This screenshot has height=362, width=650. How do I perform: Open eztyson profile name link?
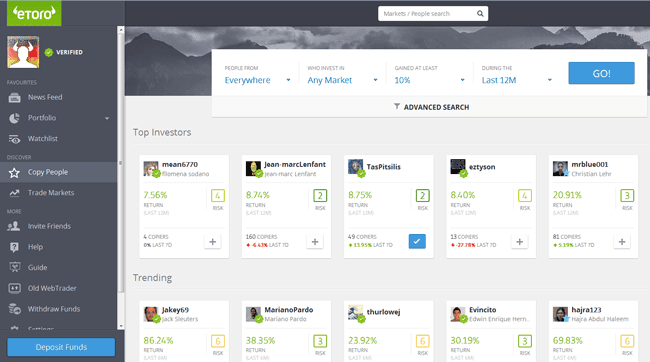(x=482, y=167)
